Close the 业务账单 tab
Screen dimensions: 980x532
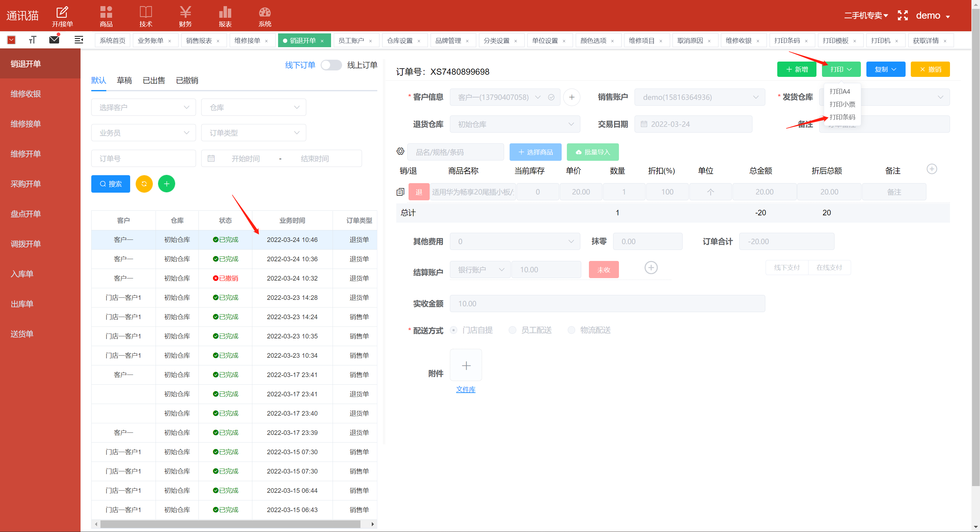(x=170, y=41)
